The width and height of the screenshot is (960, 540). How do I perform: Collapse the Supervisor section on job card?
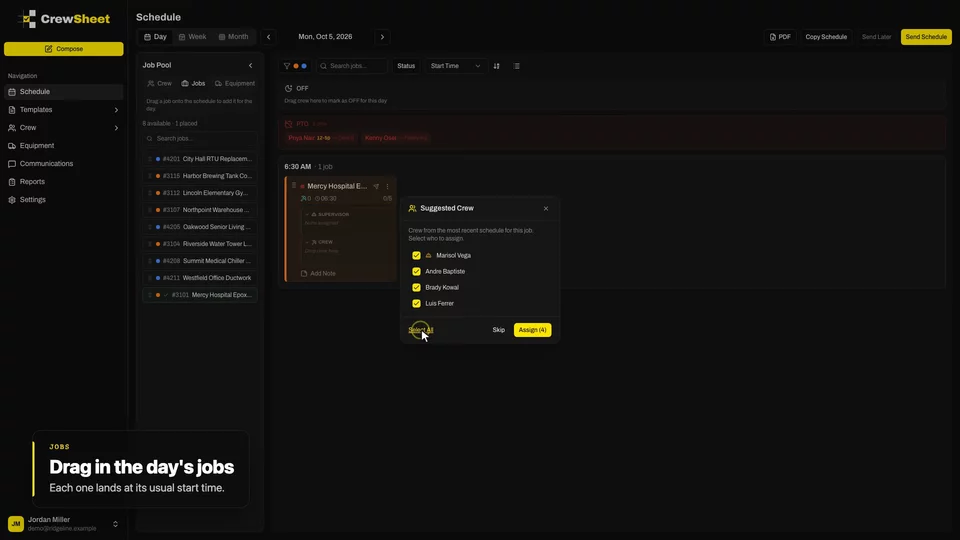pyautogui.click(x=307, y=214)
